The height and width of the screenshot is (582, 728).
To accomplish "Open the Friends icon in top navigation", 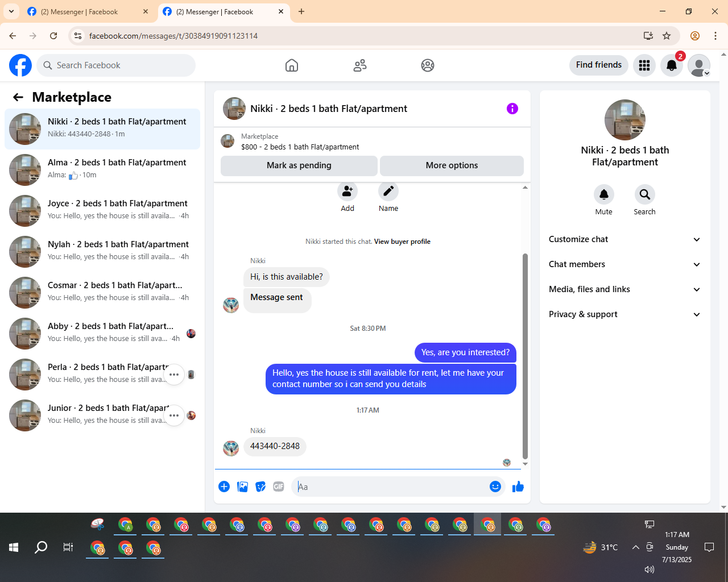I will 360,65.
